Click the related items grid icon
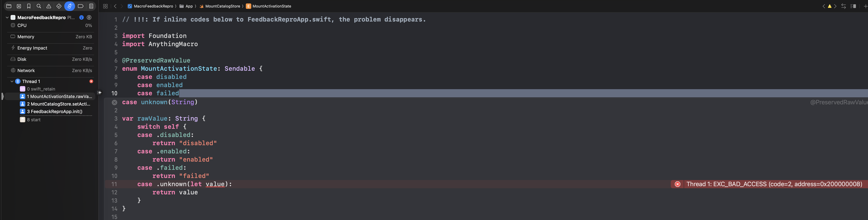Image resolution: width=868 pixels, height=220 pixels. [x=105, y=6]
